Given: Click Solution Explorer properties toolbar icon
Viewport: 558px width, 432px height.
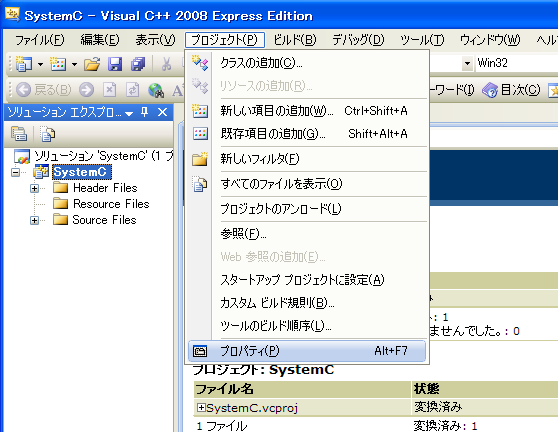Looking at the screenshot, I should click(19, 134).
